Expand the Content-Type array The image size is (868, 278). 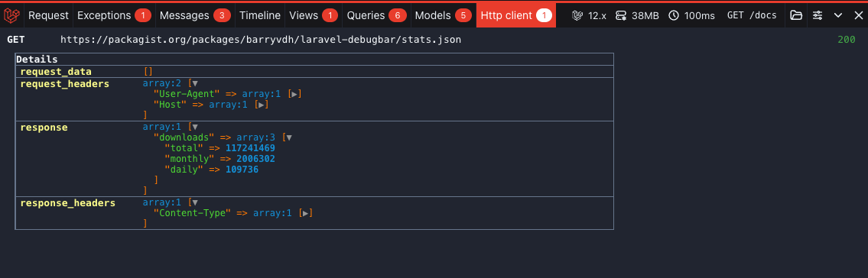[307, 213]
